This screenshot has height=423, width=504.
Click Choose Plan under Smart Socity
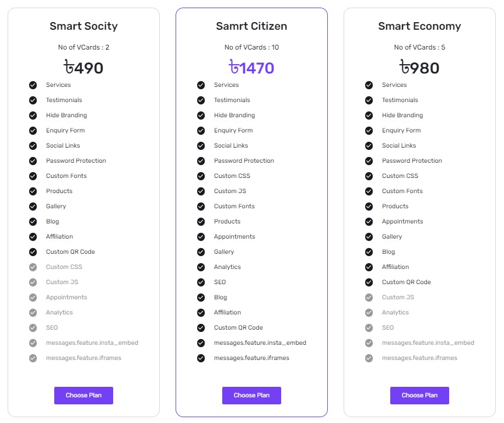[83, 395]
